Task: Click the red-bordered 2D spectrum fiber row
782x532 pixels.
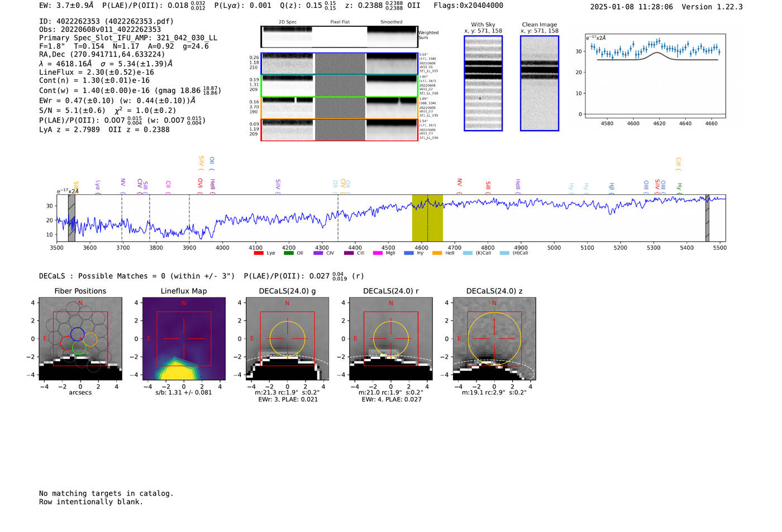Action: point(339,130)
